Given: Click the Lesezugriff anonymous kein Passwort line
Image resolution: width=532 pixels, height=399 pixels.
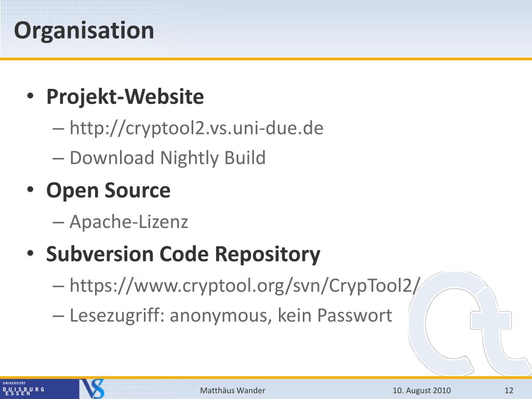Looking at the screenshot, I should (x=231, y=315).
